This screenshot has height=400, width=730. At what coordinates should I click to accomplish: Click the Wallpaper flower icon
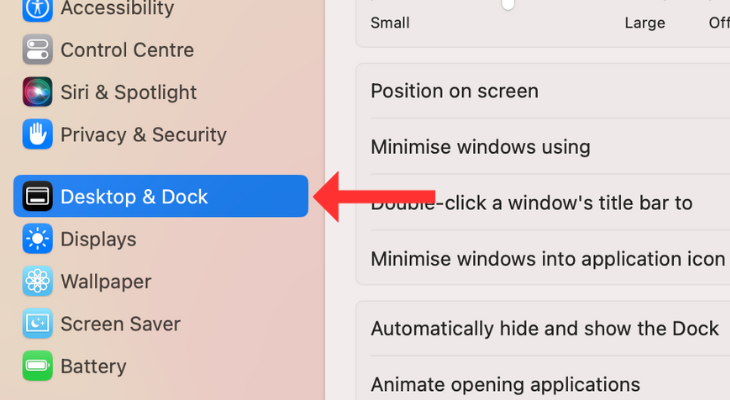37,281
